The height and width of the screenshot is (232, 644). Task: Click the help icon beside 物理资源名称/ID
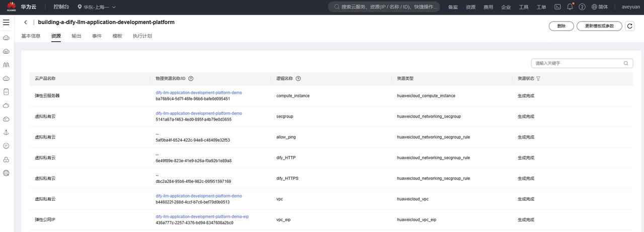pyautogui.click(x=191, y=79)
